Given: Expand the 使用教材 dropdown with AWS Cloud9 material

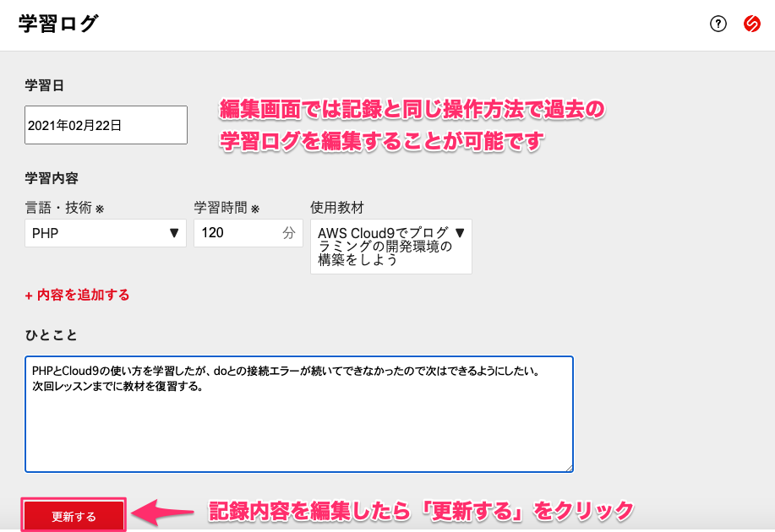Looking at the screenshot, I should click(x=390, y=246).
